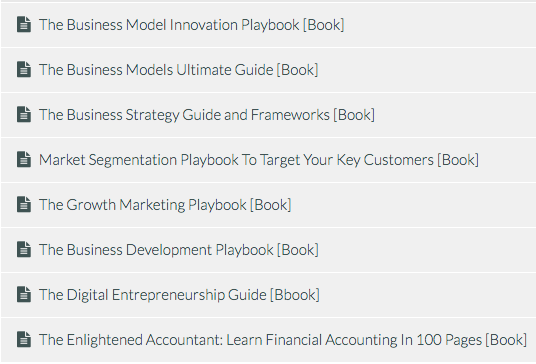Open Business Strategy Guide and Frameworks link
The height and width of the screenshot is (364, 536).
click(x=207, y=115)
